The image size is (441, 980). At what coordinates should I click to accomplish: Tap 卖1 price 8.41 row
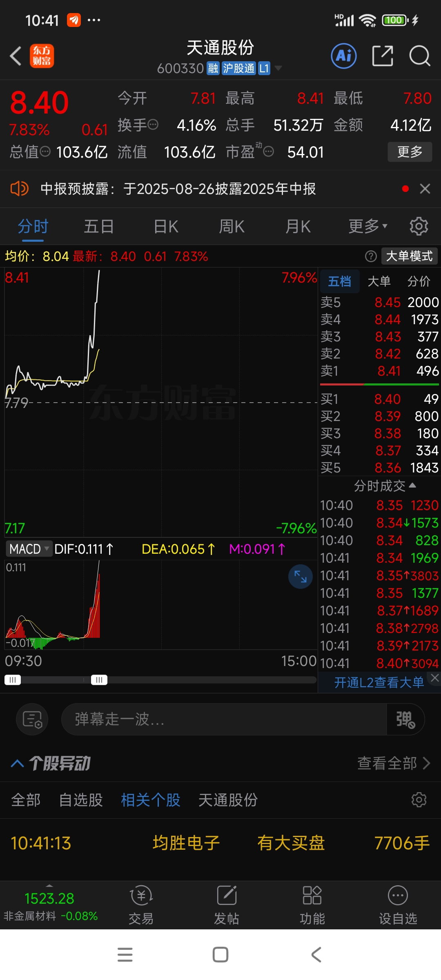point(380,371)
